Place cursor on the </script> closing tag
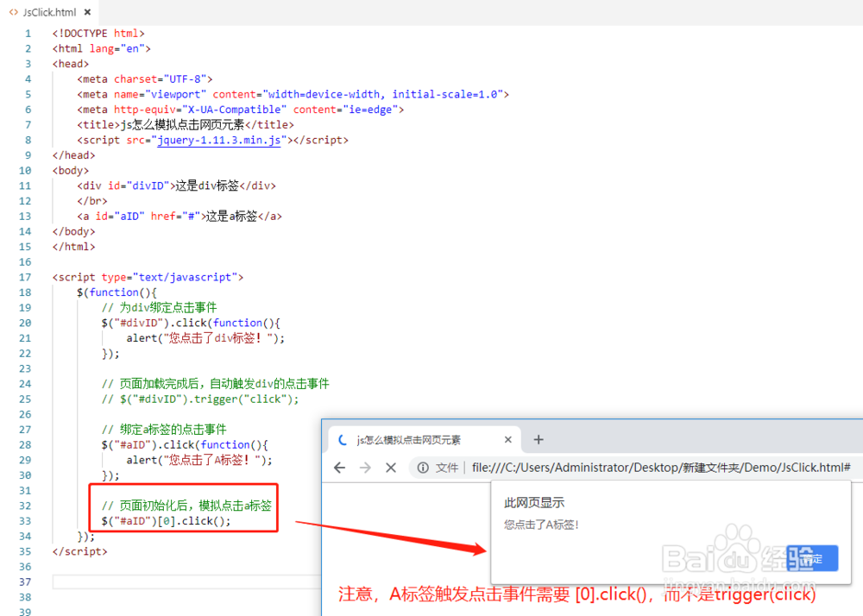Image resolution: width=863 pixels, height=616 pixels. pos(79,551)
